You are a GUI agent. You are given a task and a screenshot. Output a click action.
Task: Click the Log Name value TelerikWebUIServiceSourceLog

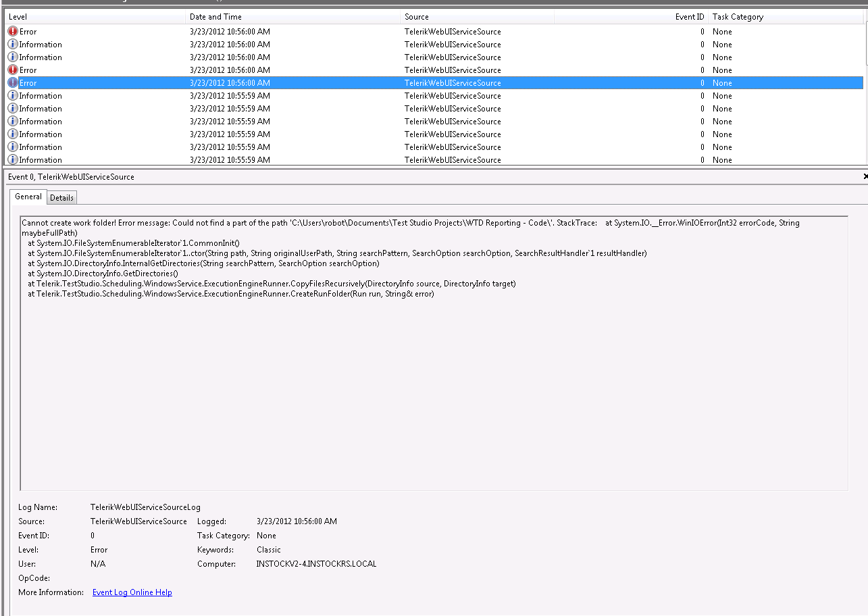pos(145,507)
